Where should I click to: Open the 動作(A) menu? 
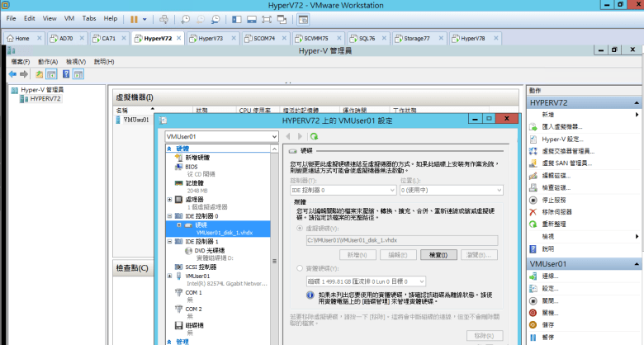47,61
